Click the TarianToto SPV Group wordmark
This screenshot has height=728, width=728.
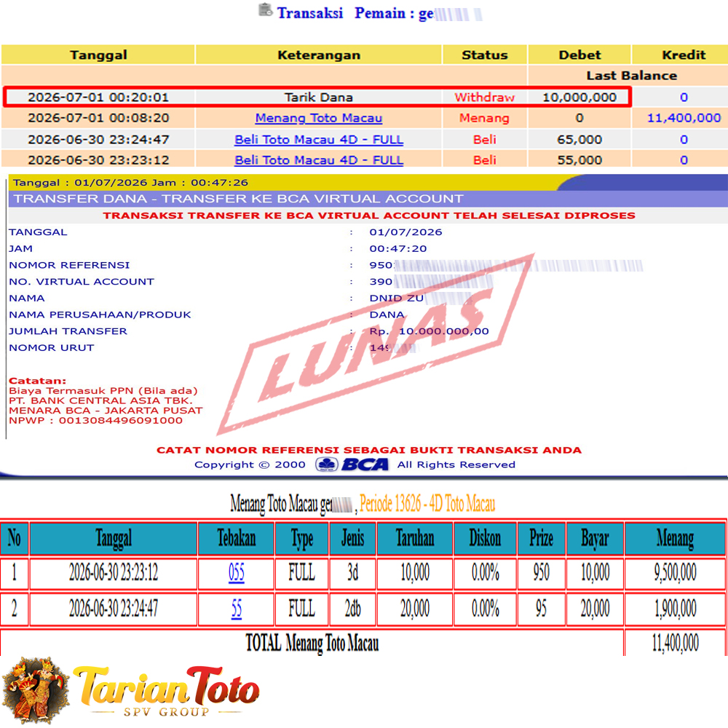coord(166,692)
